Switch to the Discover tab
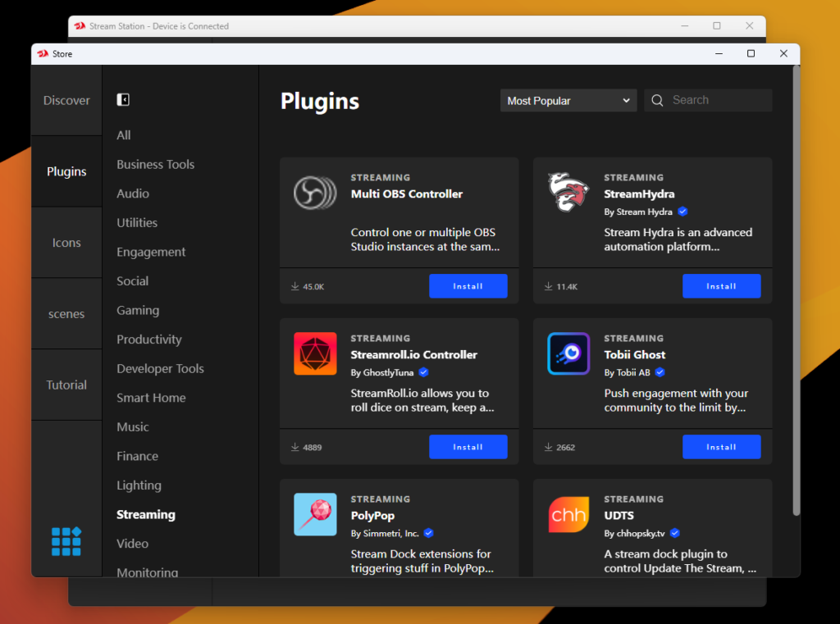This screenshot has height=624, width=840. (66, 100)
